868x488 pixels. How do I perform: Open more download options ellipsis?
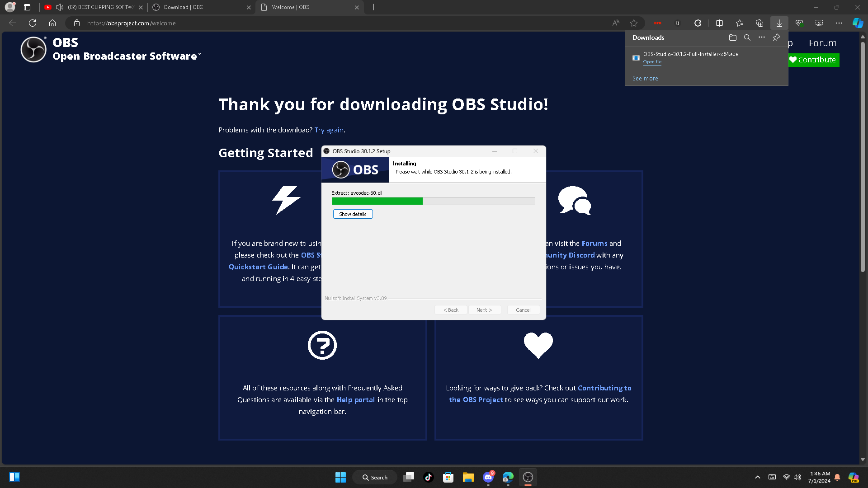click(x=762, y=38)
